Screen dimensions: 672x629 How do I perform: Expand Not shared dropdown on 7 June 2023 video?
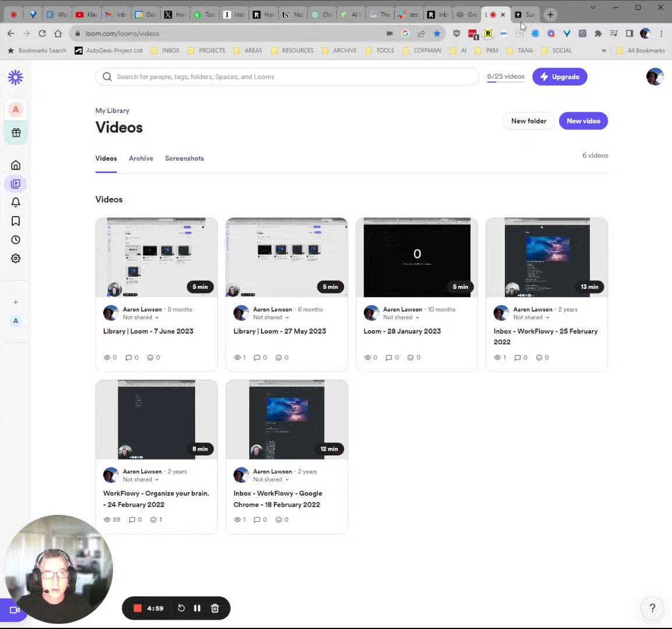pyautogui.click(x=140, y=317)
